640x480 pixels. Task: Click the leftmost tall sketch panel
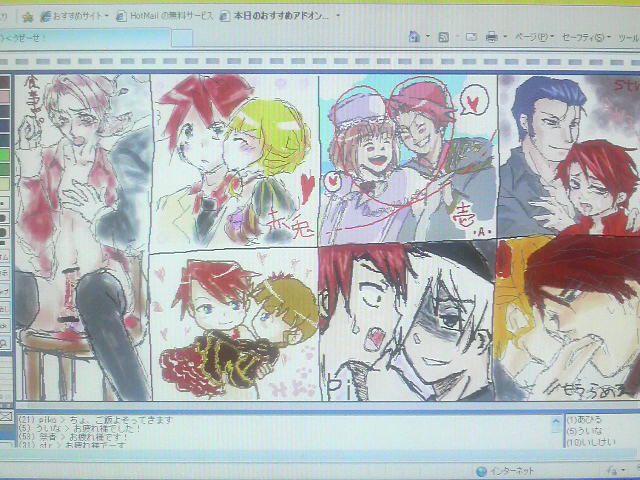83,237
